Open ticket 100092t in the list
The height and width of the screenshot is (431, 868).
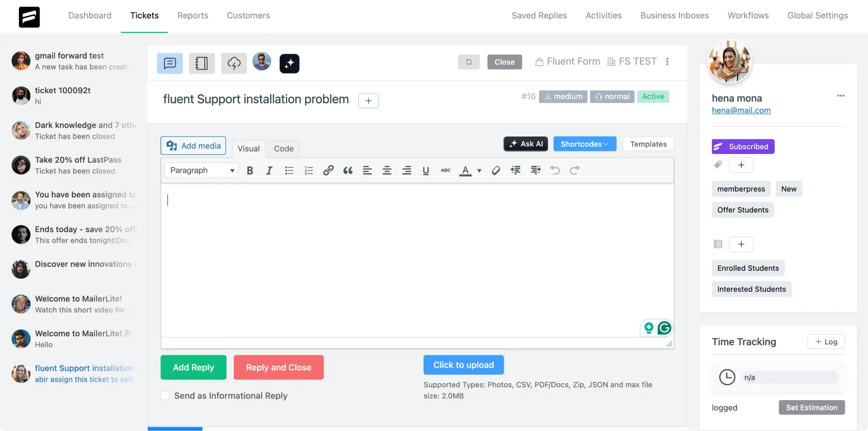pos(74,96)
